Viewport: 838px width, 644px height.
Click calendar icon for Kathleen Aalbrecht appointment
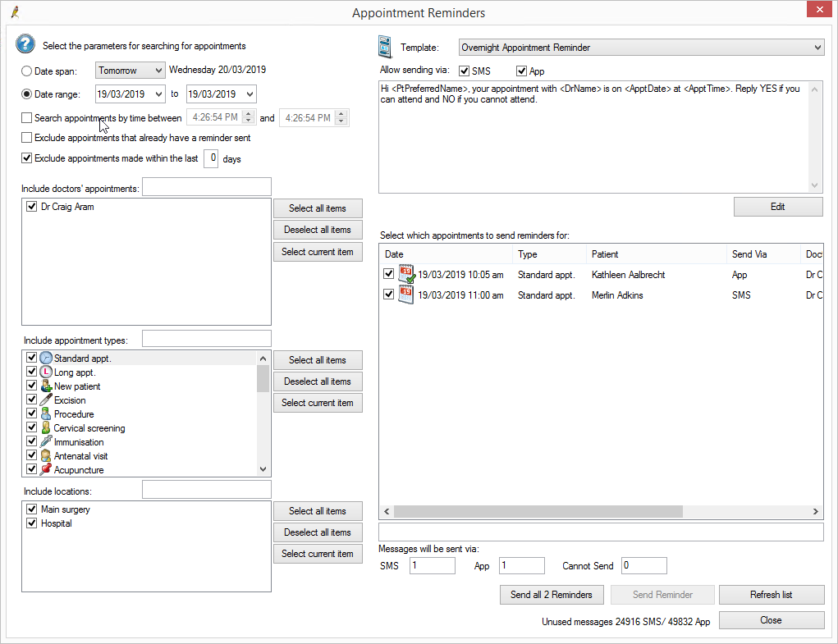407,274
